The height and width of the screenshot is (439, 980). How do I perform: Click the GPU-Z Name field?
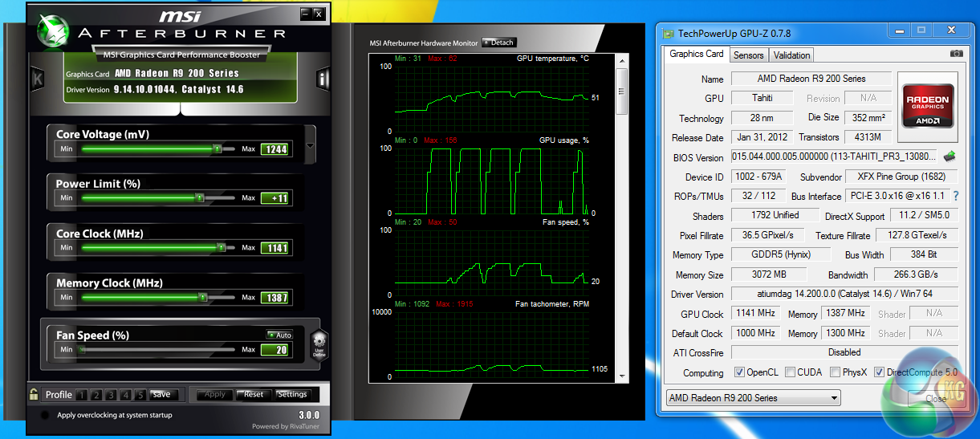coord(811,79)
